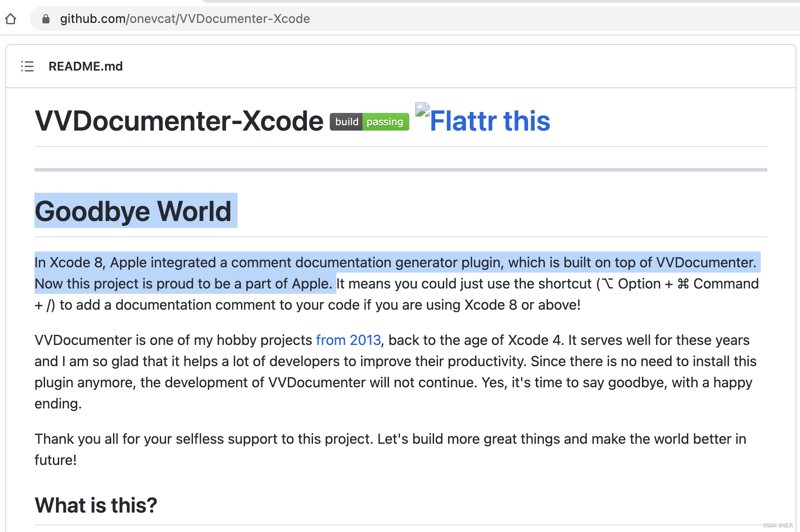
Task: Open the "from 2013" hyperlink
Action: click(348, 340)
